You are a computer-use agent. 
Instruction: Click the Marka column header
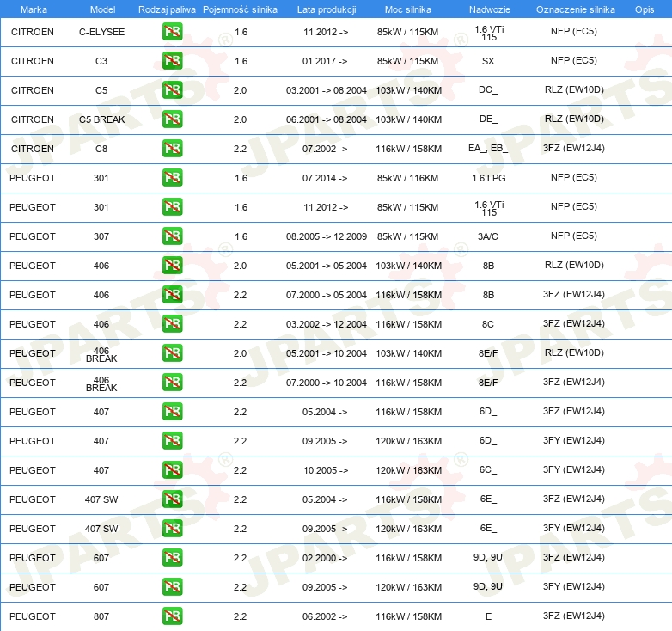tap(34, 9)
